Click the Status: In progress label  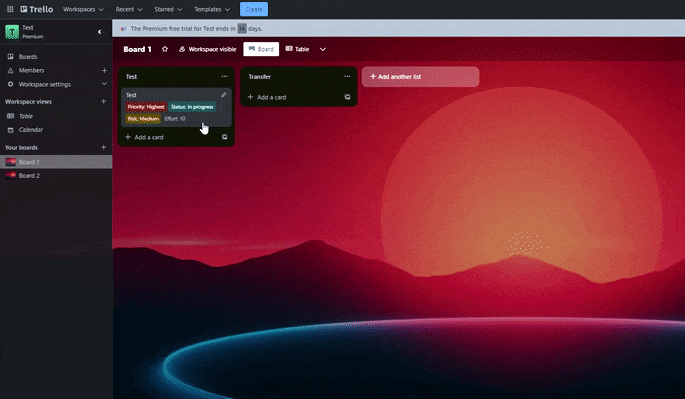[192, 107]
